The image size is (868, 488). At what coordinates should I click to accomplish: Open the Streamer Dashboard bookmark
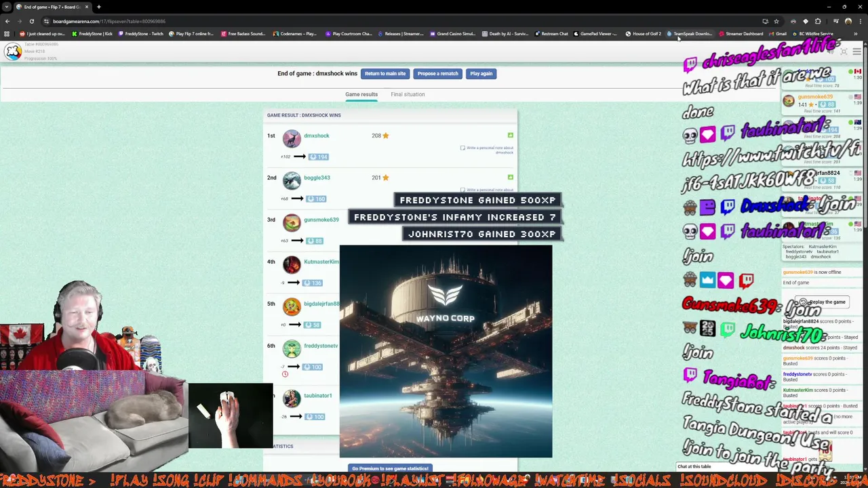[x=741, y=34]
